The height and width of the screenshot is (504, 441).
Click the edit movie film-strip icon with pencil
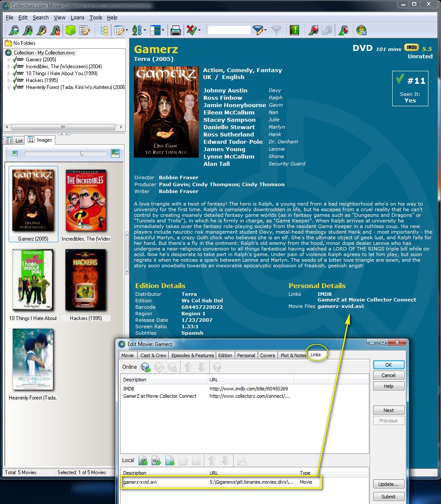click(41, 30)
